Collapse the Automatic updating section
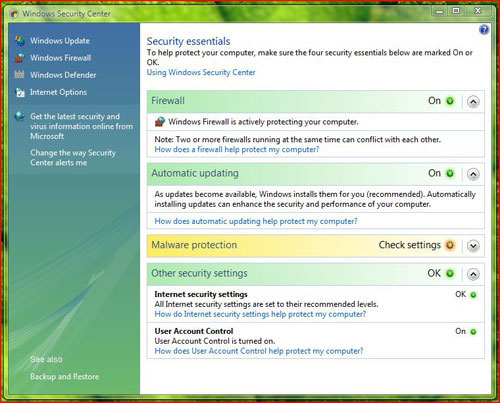Image resolution: width=500 pixels, height=403 pixels. tap(473, 174)
